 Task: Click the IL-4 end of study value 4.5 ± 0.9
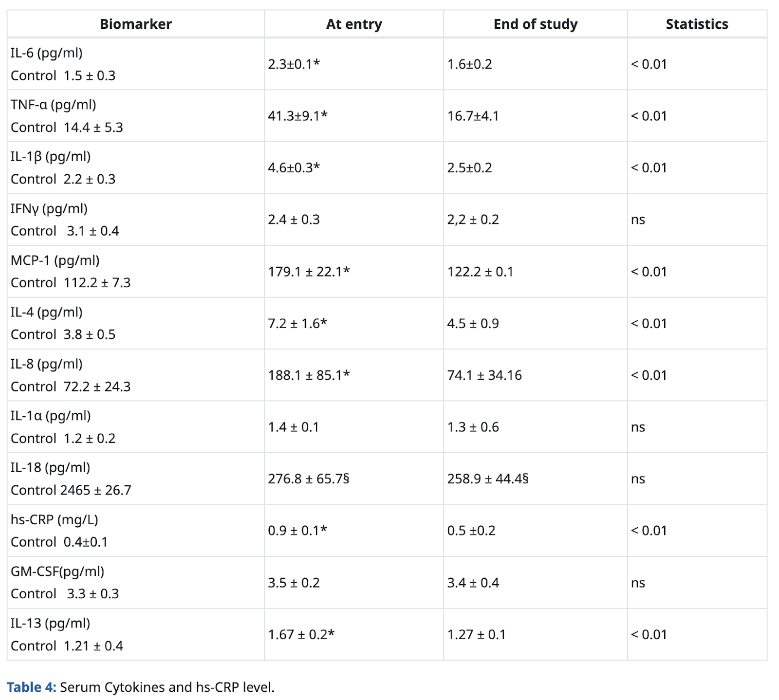(473, 324)
